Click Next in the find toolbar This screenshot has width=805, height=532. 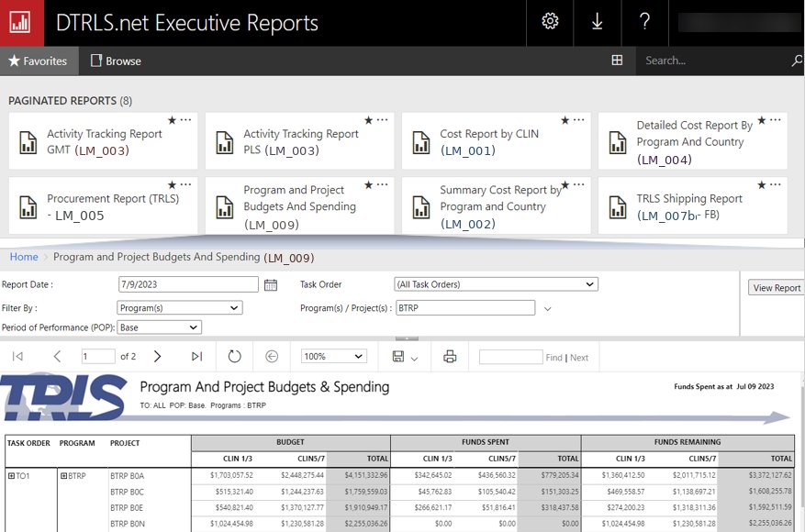(x=579, y=358)
